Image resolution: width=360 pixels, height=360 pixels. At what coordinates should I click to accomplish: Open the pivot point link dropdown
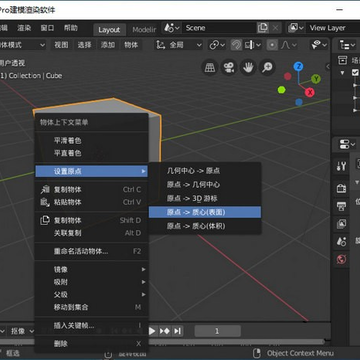[217, 45]
